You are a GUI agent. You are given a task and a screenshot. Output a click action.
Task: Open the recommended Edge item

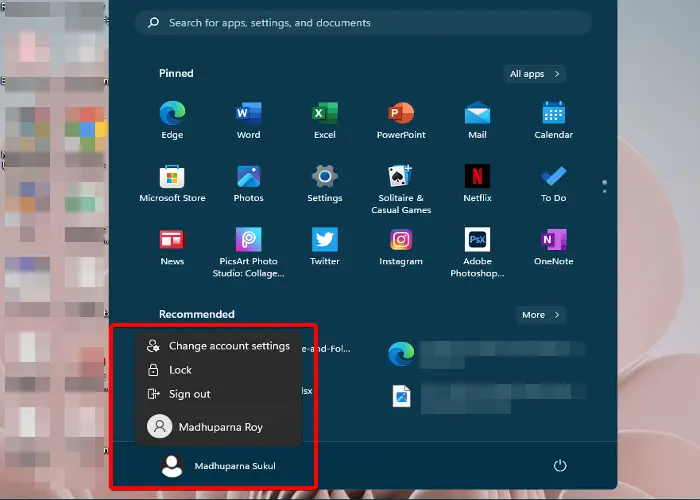click(x=486, y=354)
